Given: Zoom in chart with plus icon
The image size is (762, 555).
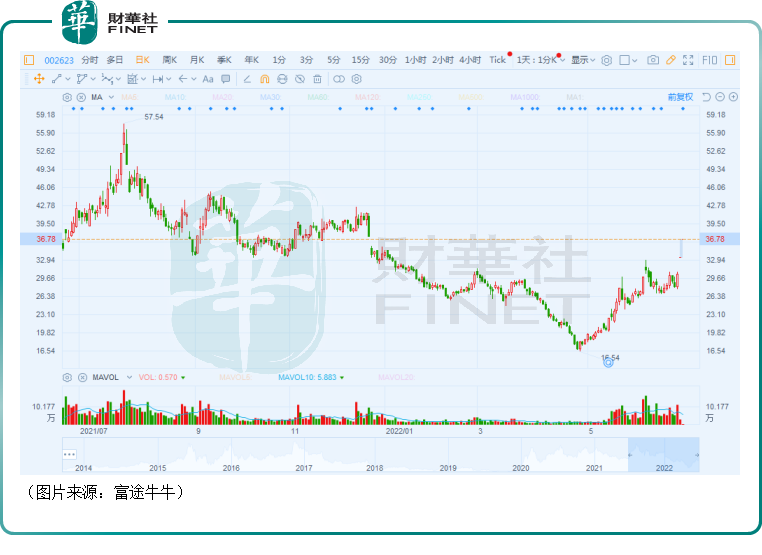Looking at the screenshot, I should [x=733, y=97].
